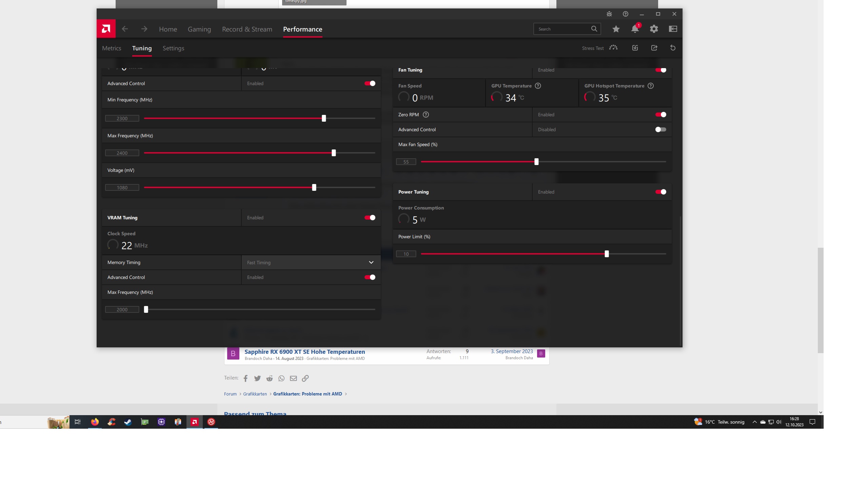Click the export tuning profile icon
The image size is (868, 488).
click(654, 48)
